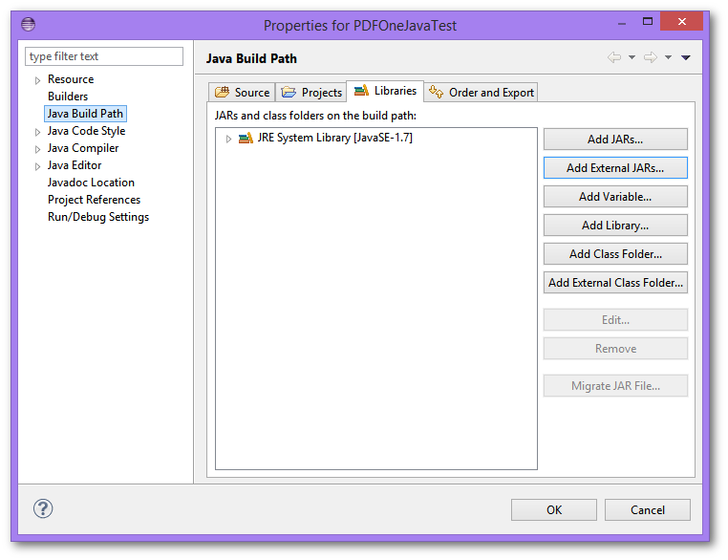Image resolution: width=728 pixels, height=560 pixels.
Task: Click Add External JARs... button
Action: pos(615,167)
